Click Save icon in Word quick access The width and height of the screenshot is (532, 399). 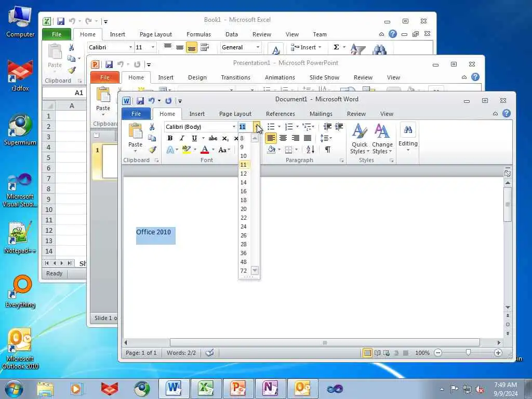point(140,101)
